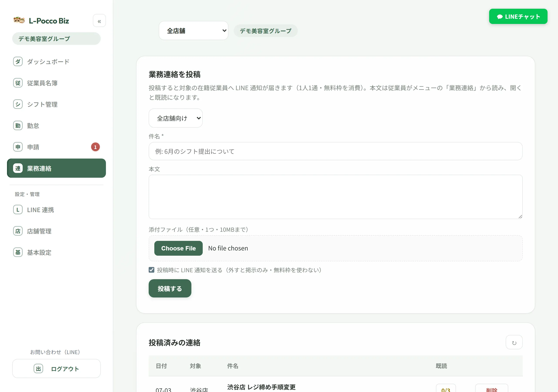Open シフト管理 menu item
This screenshot has height=392, width=558.
click(x=56, y=105)
